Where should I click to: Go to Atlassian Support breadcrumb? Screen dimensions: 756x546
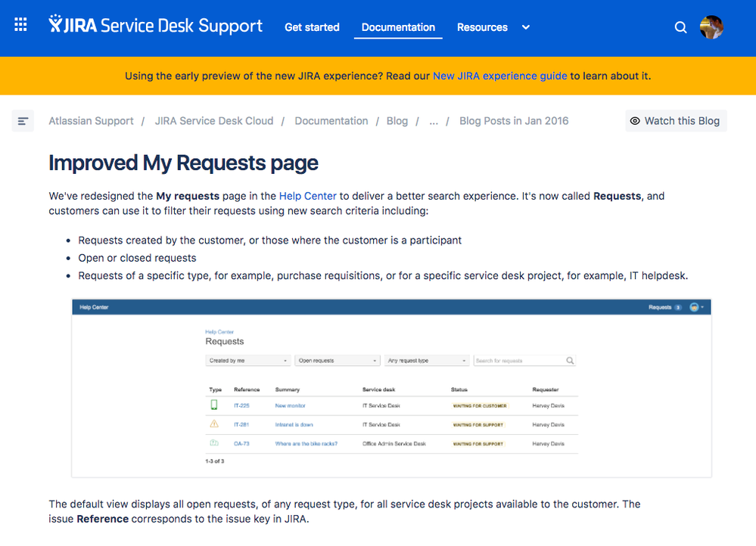(91, 121)
